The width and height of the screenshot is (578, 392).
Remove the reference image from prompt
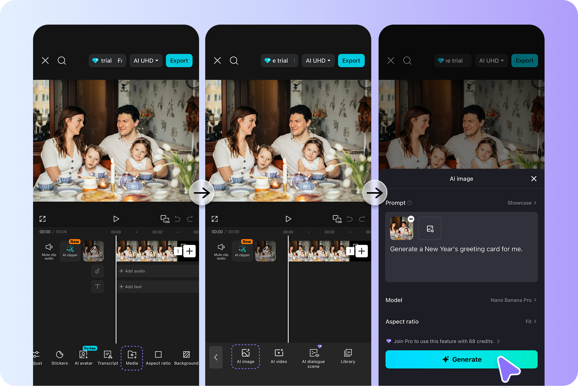pos(411,219)
